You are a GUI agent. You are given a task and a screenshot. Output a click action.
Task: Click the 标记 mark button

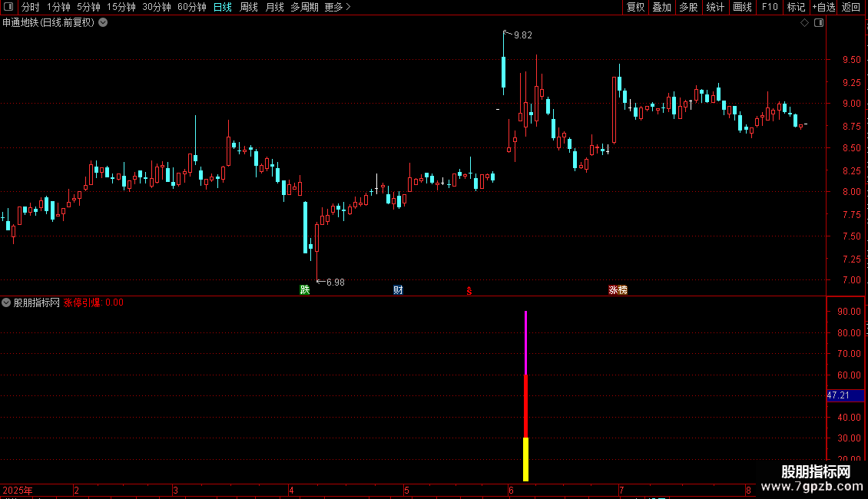(796, 7)
